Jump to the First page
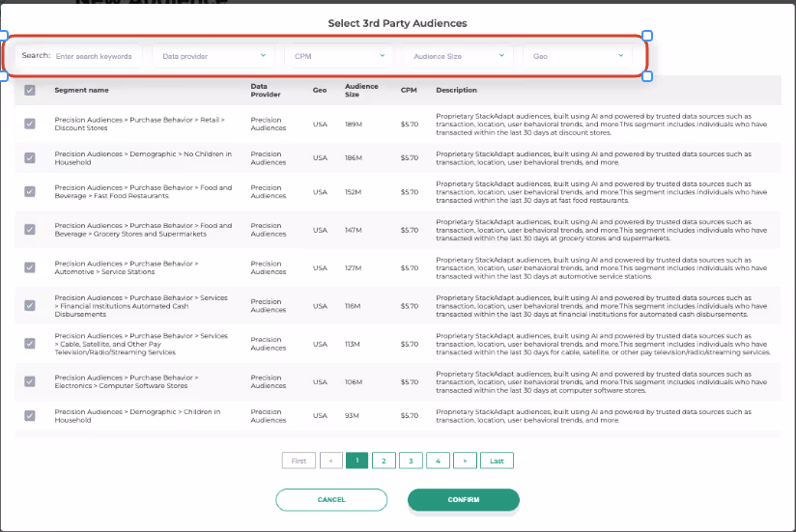The height and width of the screenshot is (532, 796). (299, 461)
